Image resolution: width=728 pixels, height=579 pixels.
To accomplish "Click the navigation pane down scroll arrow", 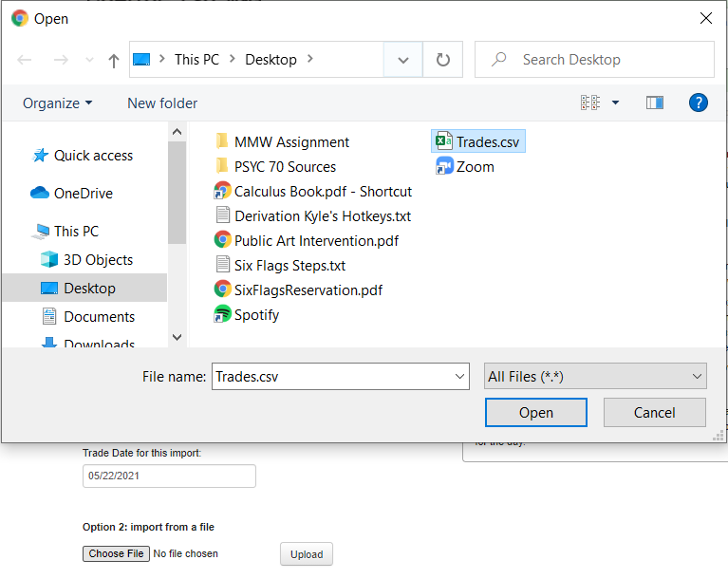I will [177, 337].
